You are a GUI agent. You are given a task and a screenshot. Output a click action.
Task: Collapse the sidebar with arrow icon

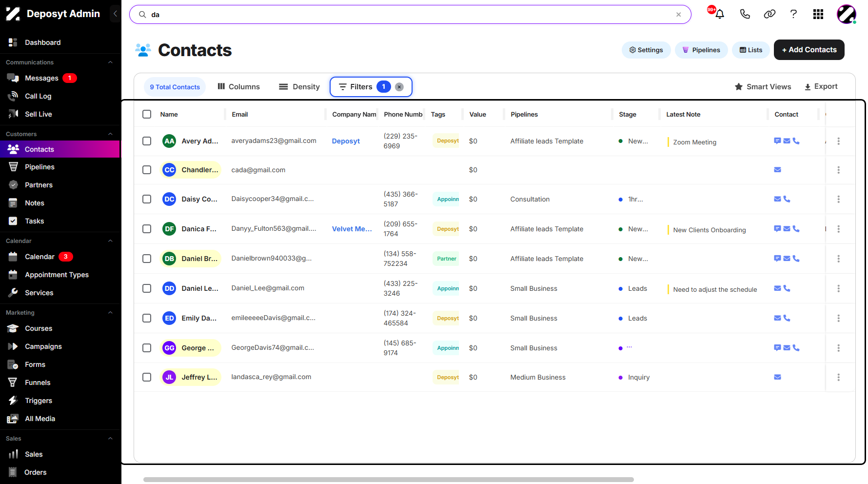coord(115,14)
